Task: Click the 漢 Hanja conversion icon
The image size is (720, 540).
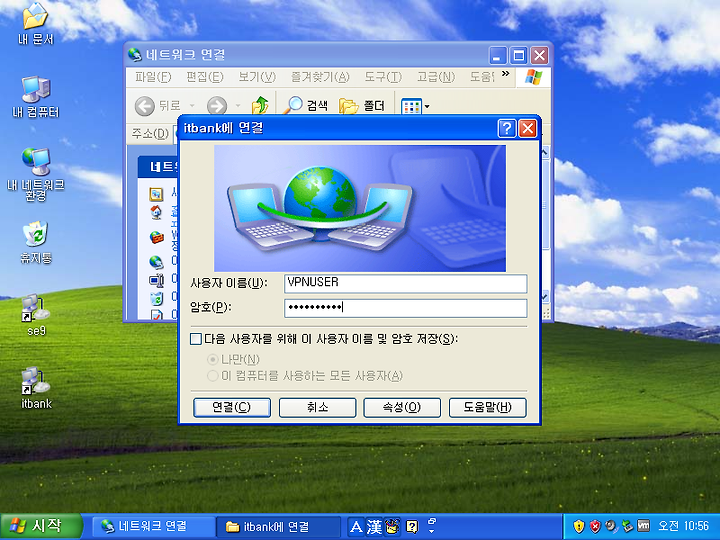Action: pos(374,527)
